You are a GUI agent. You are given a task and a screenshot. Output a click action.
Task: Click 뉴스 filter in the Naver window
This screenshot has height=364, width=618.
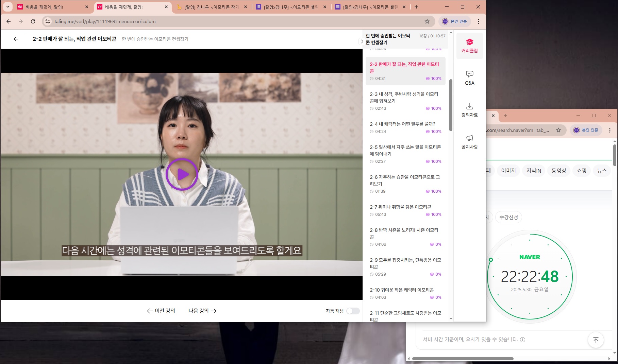click(x=602, y=171)
